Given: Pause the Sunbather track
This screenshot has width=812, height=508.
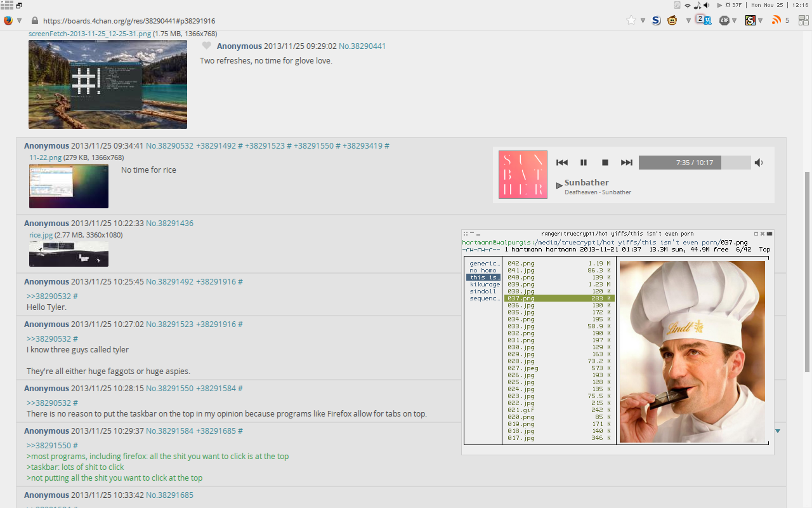Looking at the screenshot, I should pos(584,163).
